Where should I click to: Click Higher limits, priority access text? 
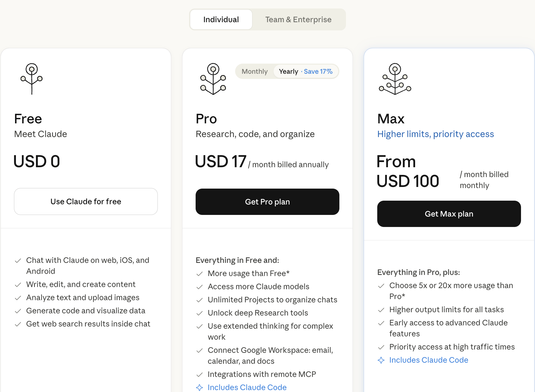click(435, 134)
